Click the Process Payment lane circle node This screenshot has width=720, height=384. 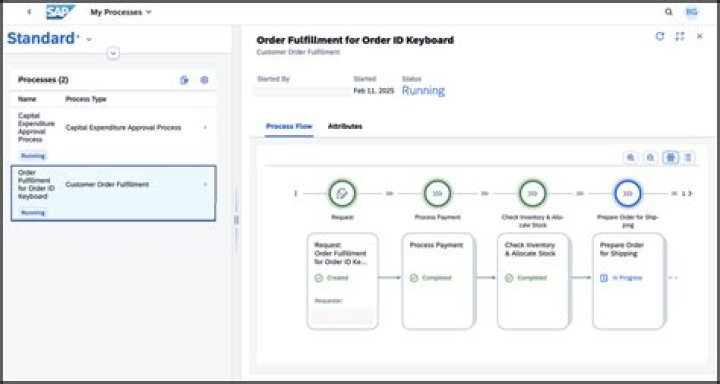(x=438, y=193)
